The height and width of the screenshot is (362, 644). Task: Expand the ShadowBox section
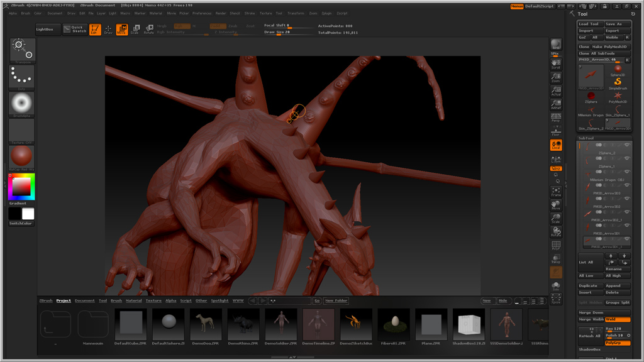(590, 349)
